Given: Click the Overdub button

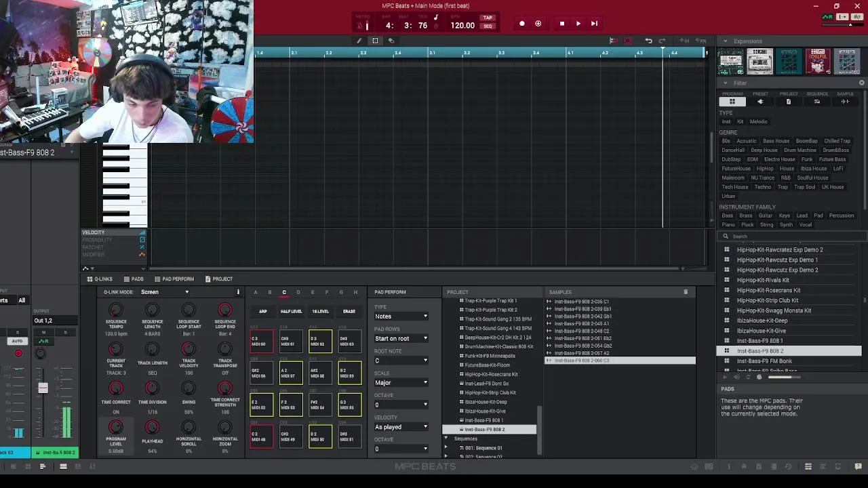Looking at the screenshot, I should [538, 24].
